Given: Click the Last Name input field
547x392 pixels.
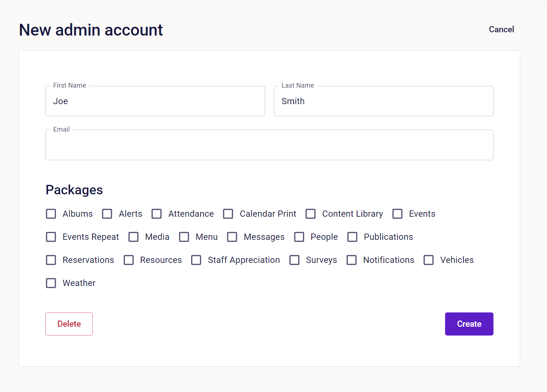Looking at the screenshot, I should coord(383,101).
